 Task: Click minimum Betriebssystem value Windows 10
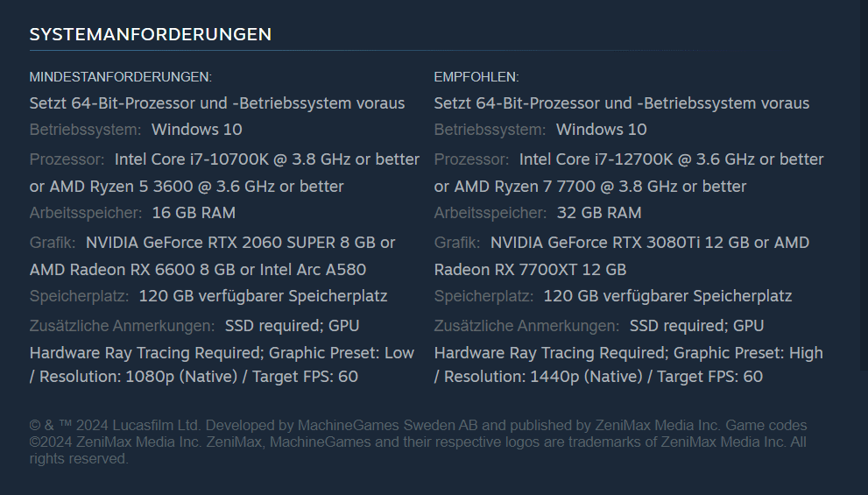[x=196, y=130]
